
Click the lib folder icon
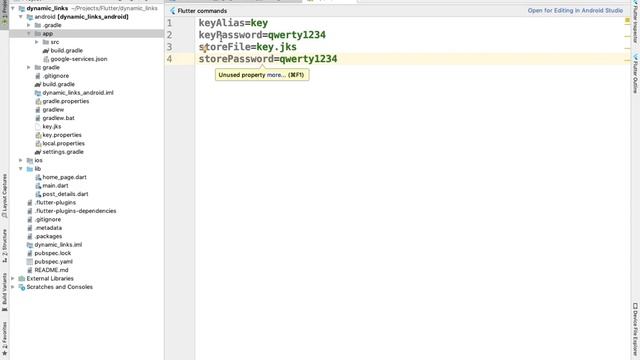click(29, 169)
